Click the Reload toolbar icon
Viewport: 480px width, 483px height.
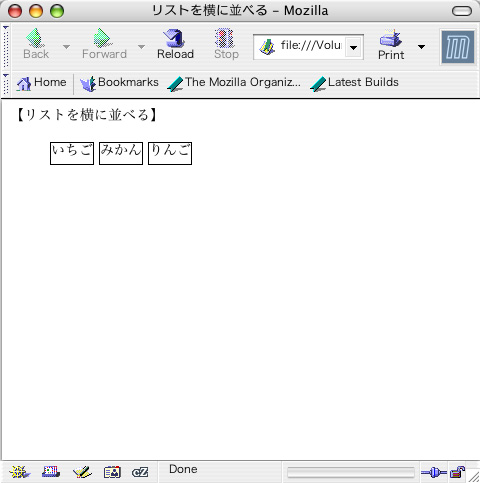pos(175,39)
